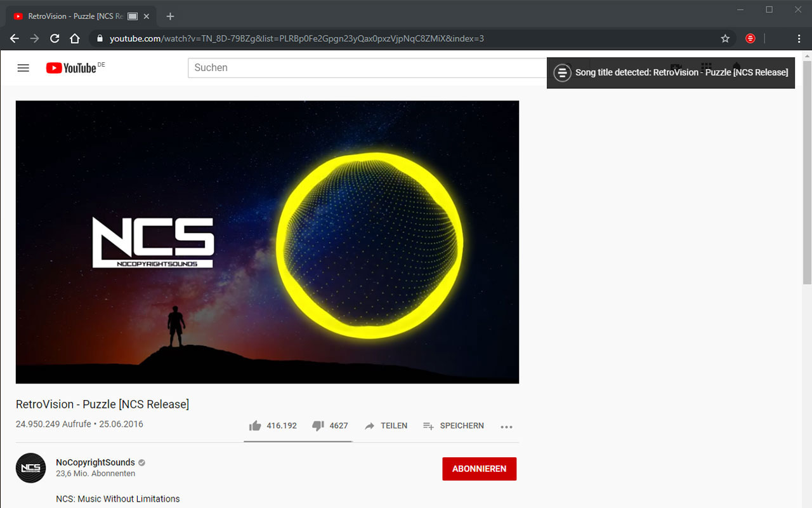Subscribe via the ABONNIEREN button
812x508 pixels.
point(479,469)
